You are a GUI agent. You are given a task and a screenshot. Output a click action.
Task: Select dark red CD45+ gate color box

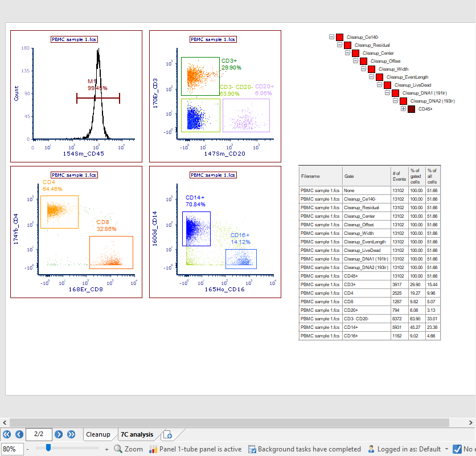click(x=411, y=109)
